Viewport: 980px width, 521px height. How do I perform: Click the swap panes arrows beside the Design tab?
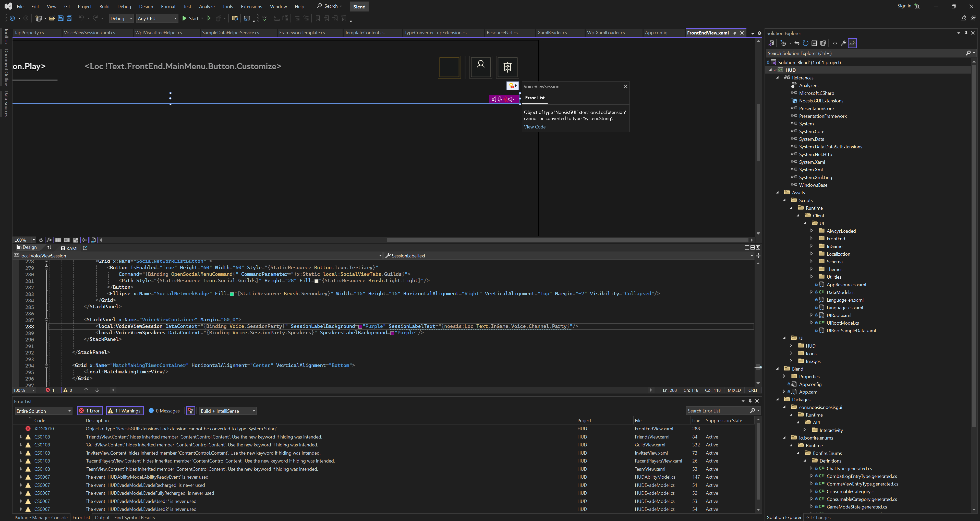pos(50,248)
